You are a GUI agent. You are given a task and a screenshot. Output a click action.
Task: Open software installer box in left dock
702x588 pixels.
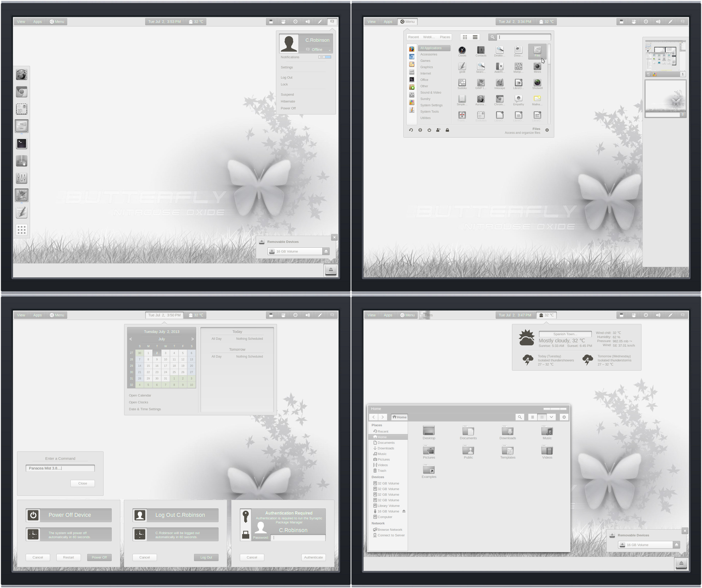click(22, 161)
